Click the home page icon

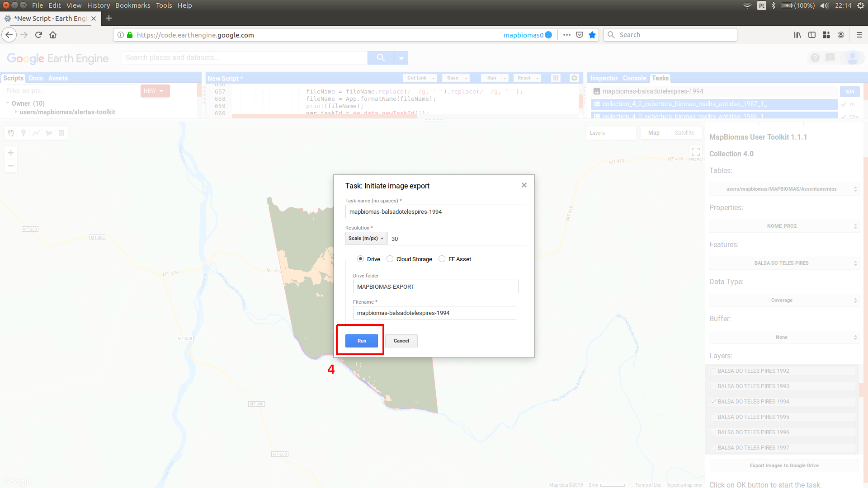click(53, 35)
